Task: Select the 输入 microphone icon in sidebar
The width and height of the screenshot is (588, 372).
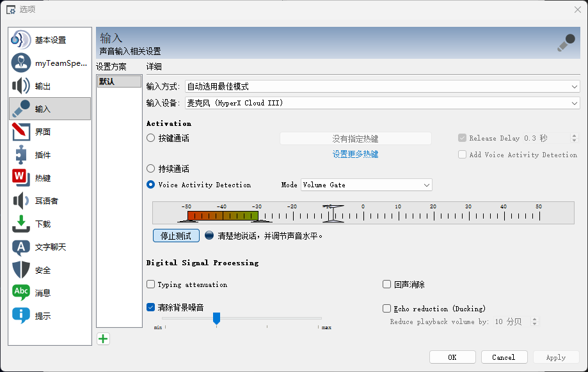Action: click(x=21, y=109)
